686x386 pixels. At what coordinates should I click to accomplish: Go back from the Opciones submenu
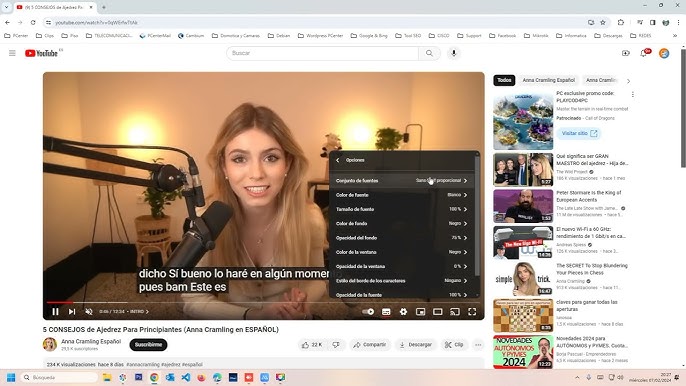tap(338, 160)
